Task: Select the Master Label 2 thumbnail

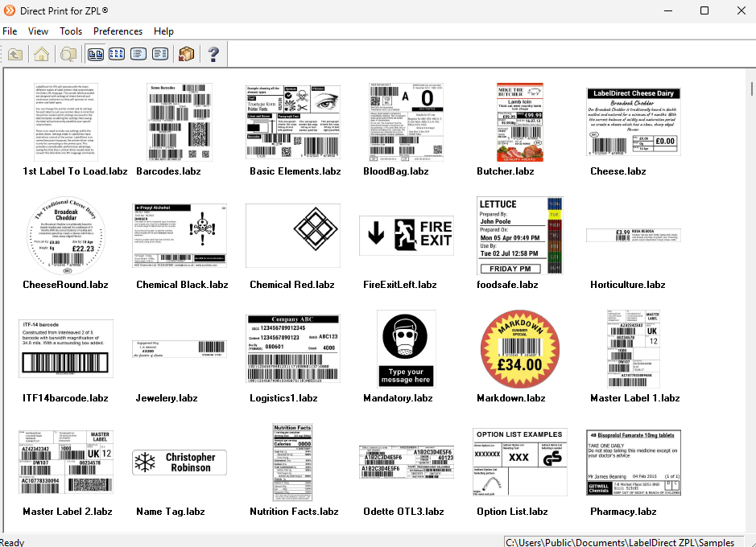Action: 66,463
